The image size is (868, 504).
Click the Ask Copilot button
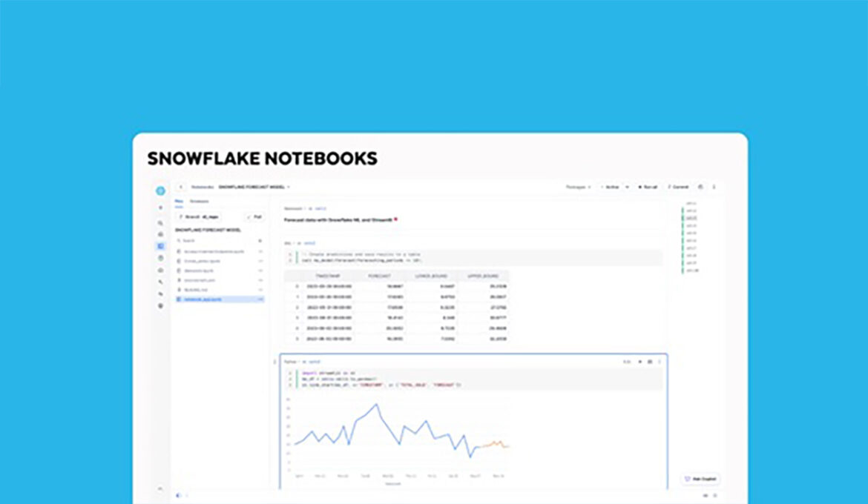(x=701, y=479)
